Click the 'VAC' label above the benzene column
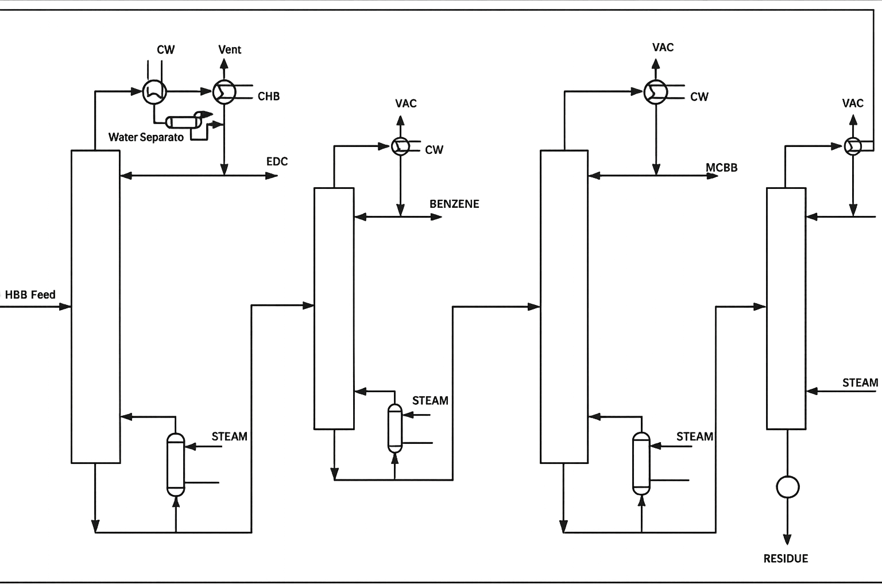 (406, 103)
